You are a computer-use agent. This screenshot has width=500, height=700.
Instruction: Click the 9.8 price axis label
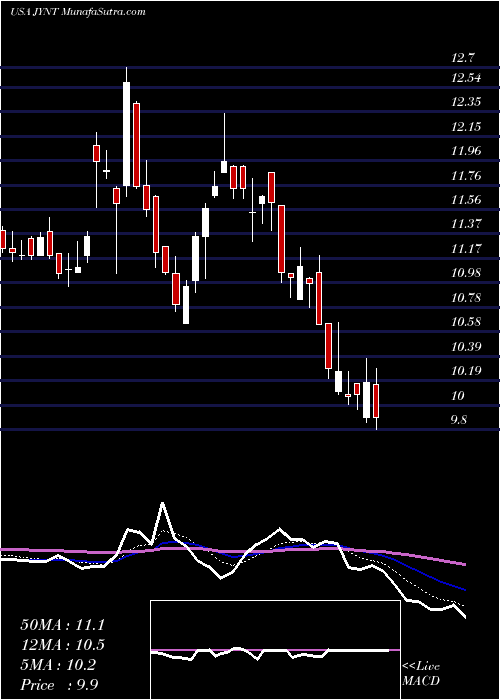click(x=460, y=420)
